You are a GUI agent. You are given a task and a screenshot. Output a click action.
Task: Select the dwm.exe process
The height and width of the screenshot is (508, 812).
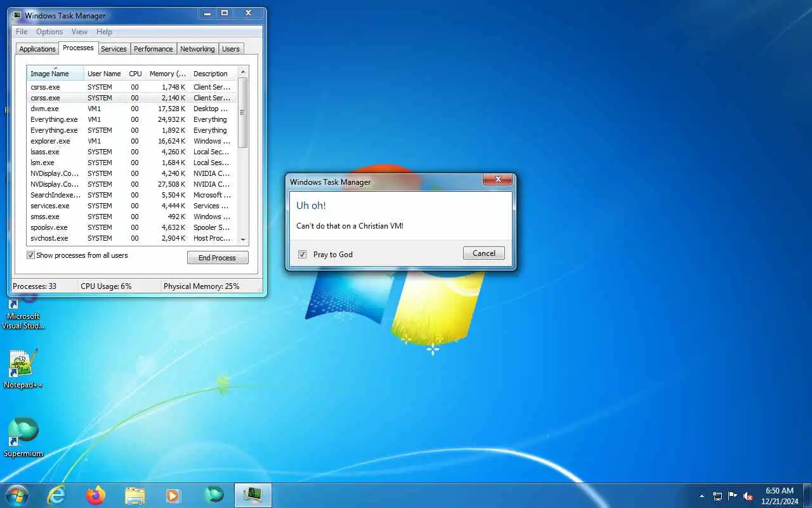coord(132,109)
